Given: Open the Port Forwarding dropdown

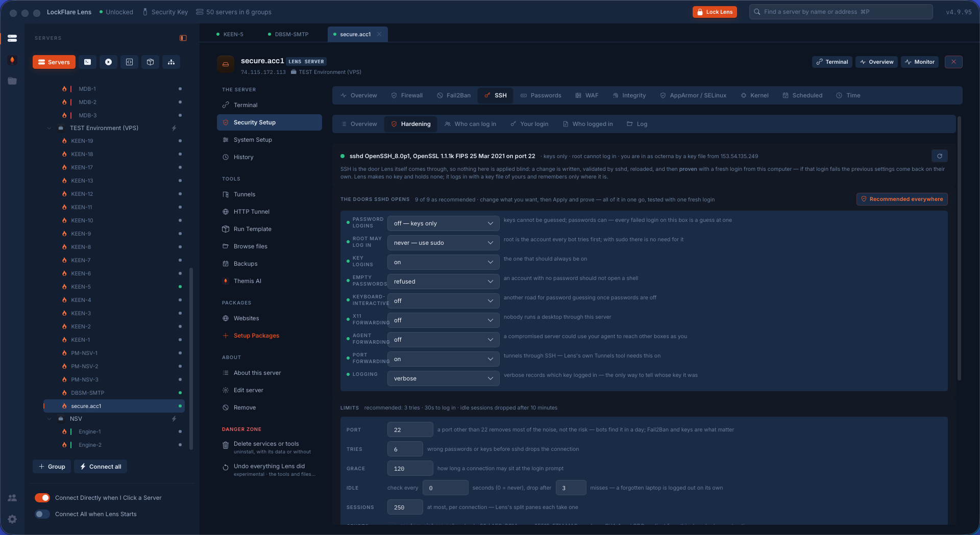Looking at the screenshot, I should coord(443,359).
